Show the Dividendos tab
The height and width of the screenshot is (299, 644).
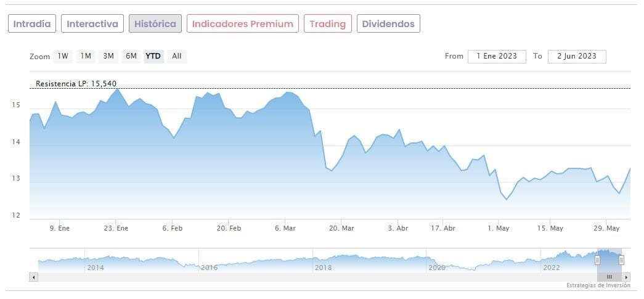pos(388,24)
